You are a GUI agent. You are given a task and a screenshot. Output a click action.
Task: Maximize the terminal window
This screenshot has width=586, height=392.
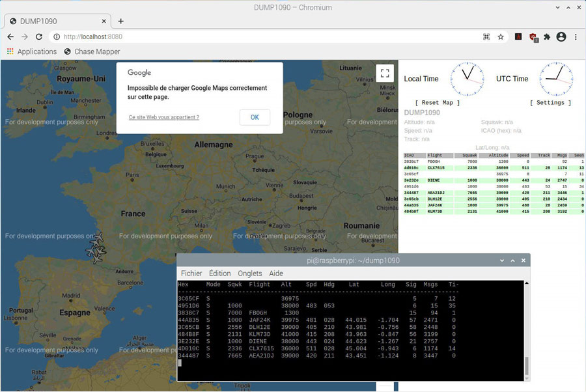click(513, 260)
